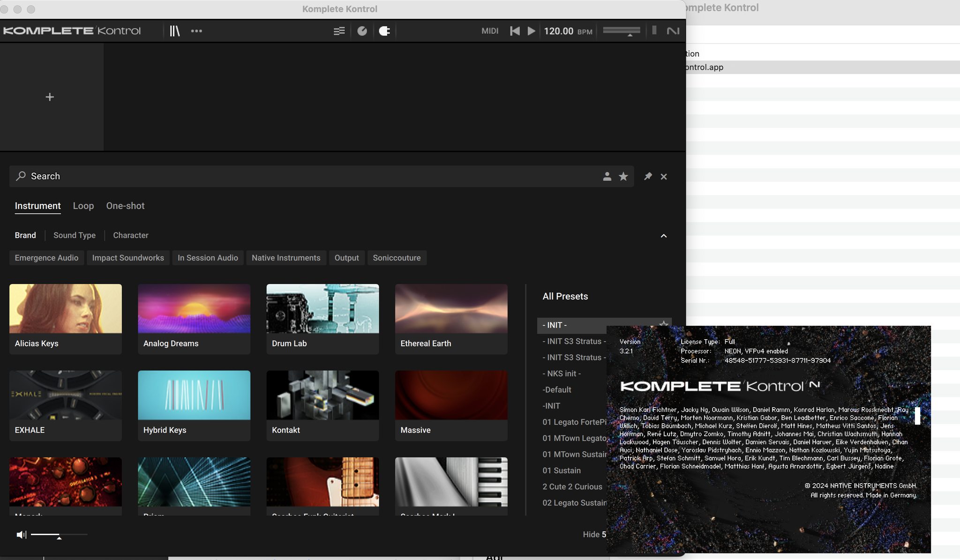This screenshot has width=960, height=560.
Task: Toggle the favorites star filter
Action: click(623, 176)
